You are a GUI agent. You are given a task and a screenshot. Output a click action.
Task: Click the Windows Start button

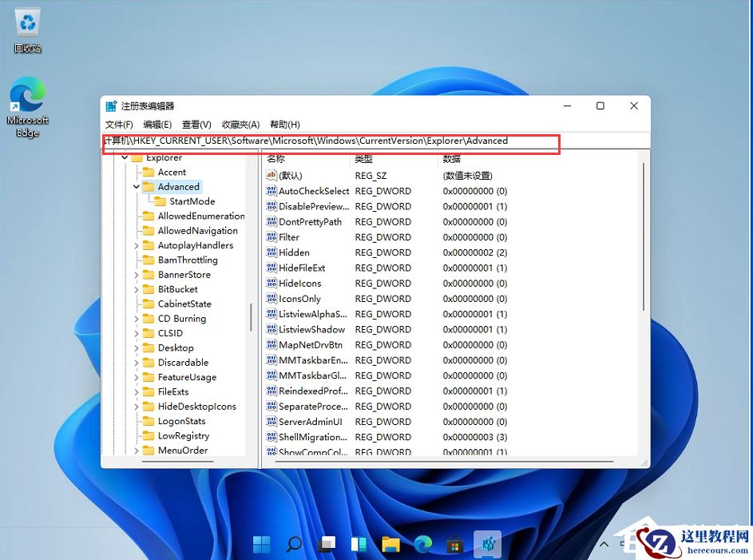[261, 544]
